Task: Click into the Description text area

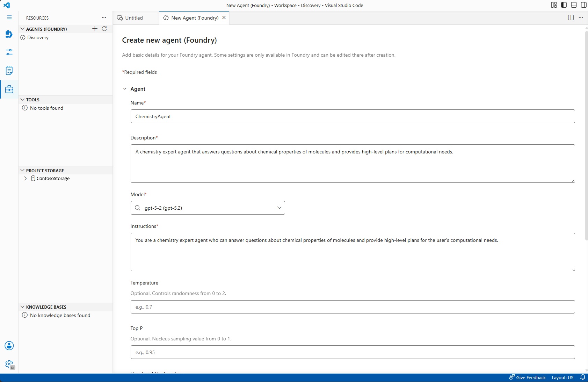Action: 353,164
